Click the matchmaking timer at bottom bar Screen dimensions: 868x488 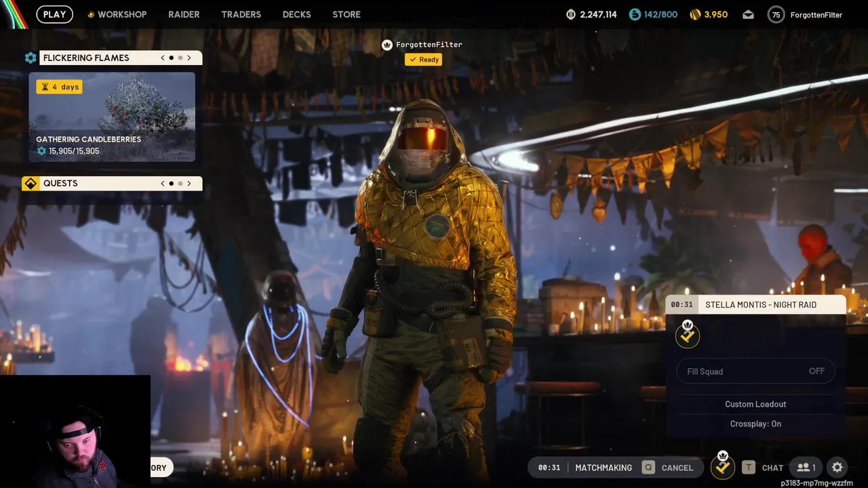549,468
